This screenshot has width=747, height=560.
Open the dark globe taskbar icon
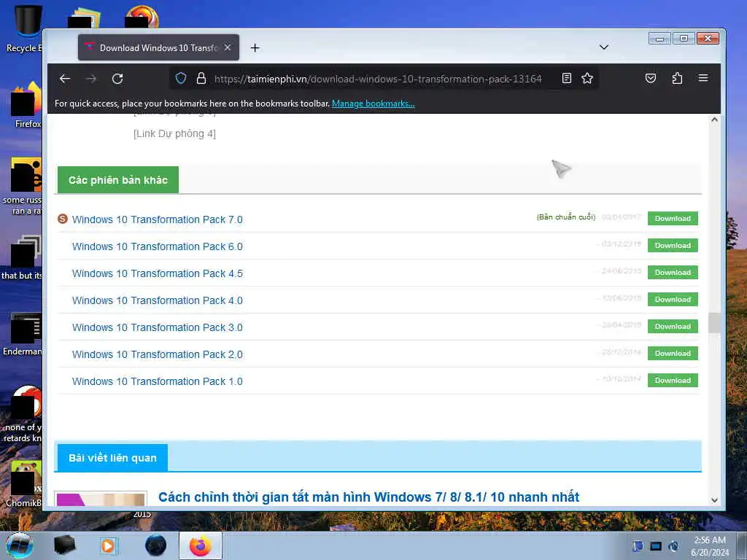[155, 545]
